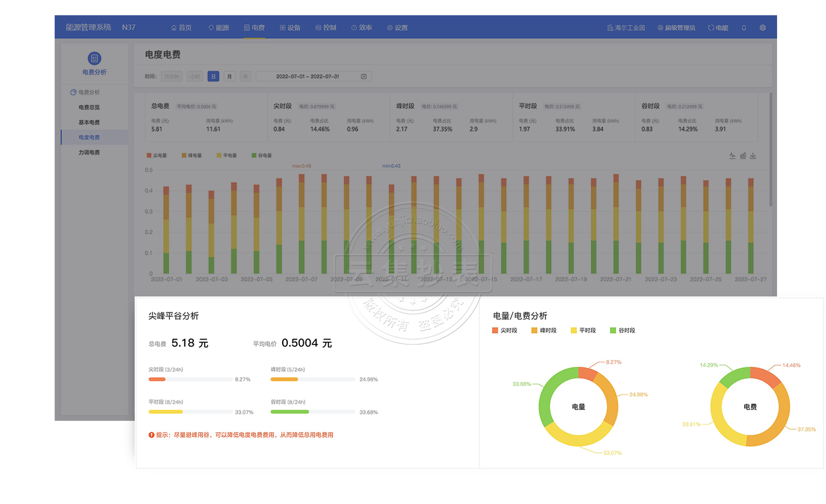Select the 月 time granularity option
826x504 pixels.
(x=229, y=77)
